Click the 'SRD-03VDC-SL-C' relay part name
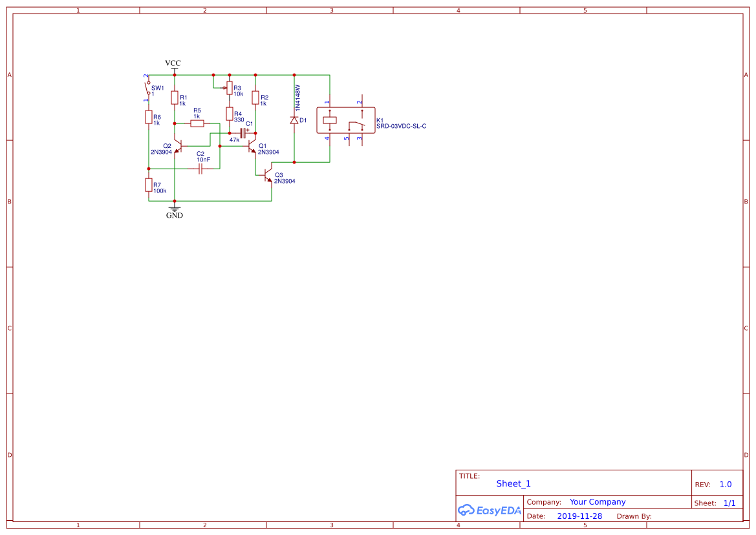756x535 pixels. click(401, 126)
